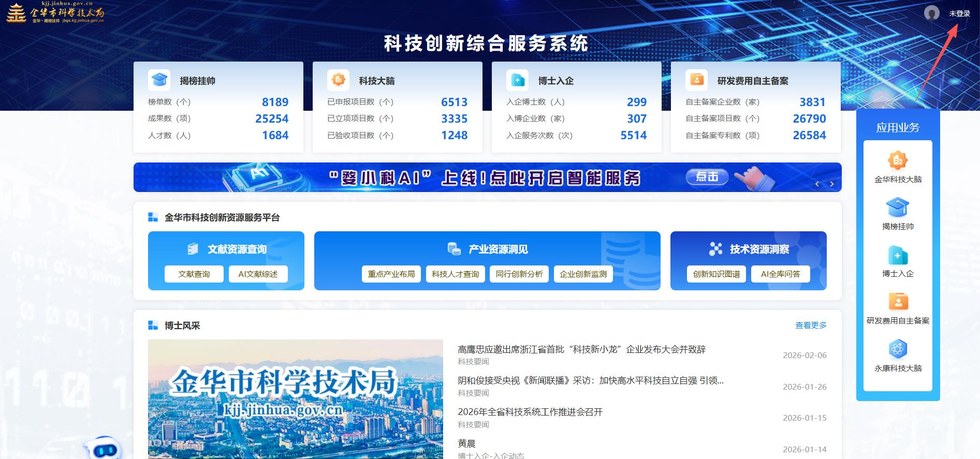The image size is (980, 459).
Task: Select 研发费用自主备案 sidebar icon
Action: point(898,302)
